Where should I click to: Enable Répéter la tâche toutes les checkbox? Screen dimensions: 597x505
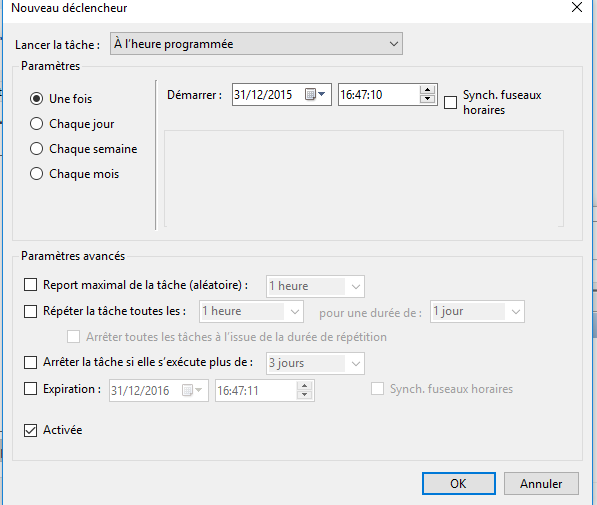point(30,311)
